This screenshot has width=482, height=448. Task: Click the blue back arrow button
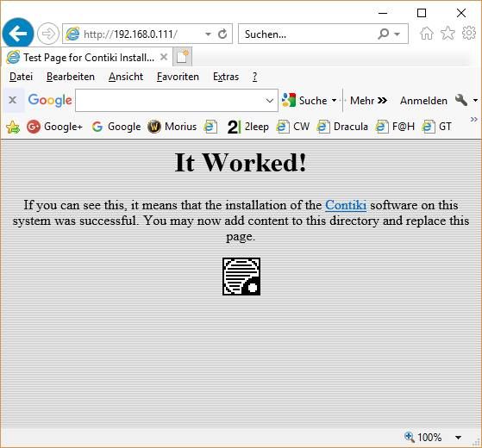coord(18,33)
